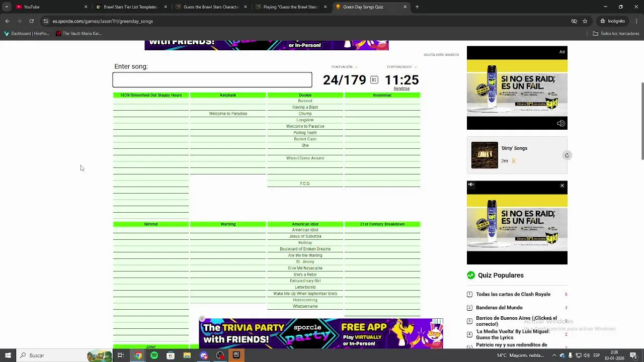The image size is (644, 362).
Task: Open the Windows Start menu
Action: [8, 355]
